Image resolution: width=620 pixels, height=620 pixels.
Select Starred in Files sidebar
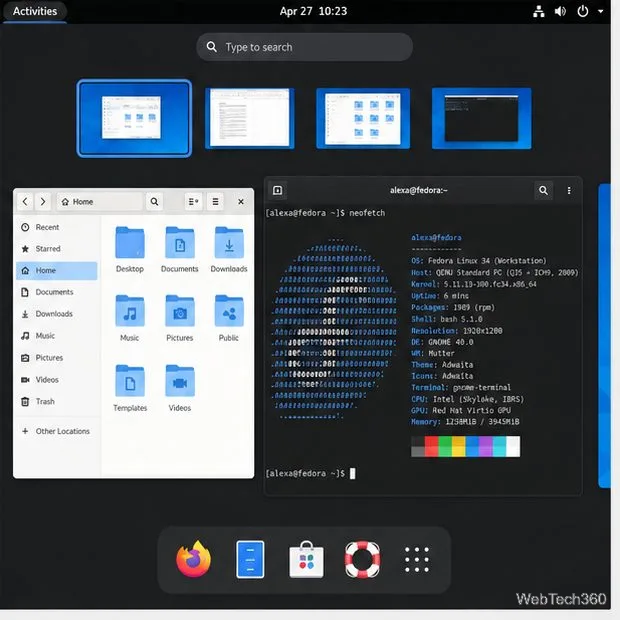[57, 249]
